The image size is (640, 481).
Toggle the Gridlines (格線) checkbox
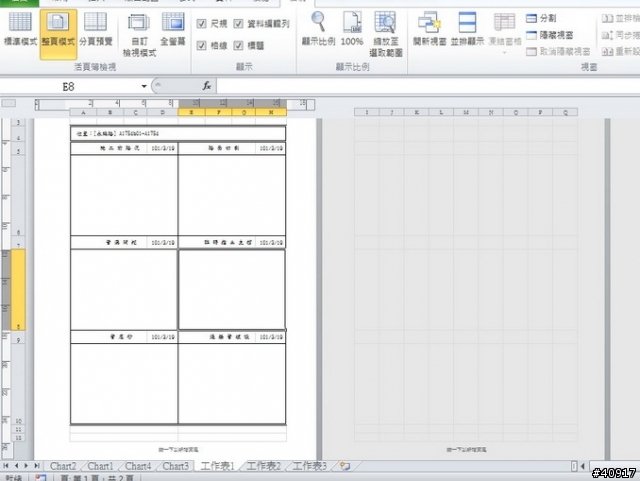click(203, 45)
